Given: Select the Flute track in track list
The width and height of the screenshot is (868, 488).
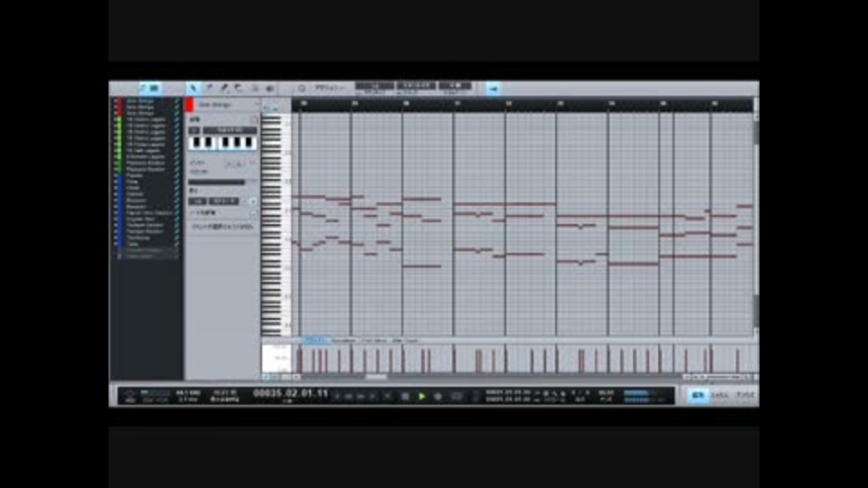Looking at the screenshot, I should [133, 182].
